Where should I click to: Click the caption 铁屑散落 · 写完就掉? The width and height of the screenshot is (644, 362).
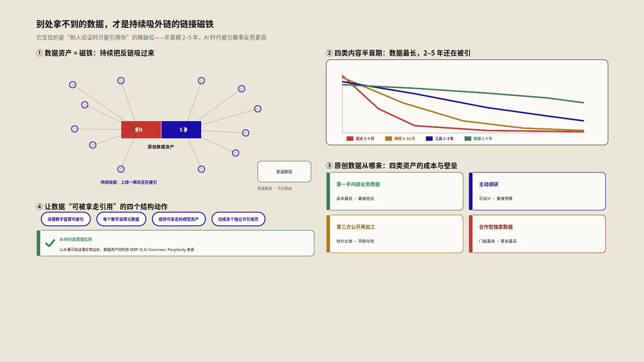[275, 189]
